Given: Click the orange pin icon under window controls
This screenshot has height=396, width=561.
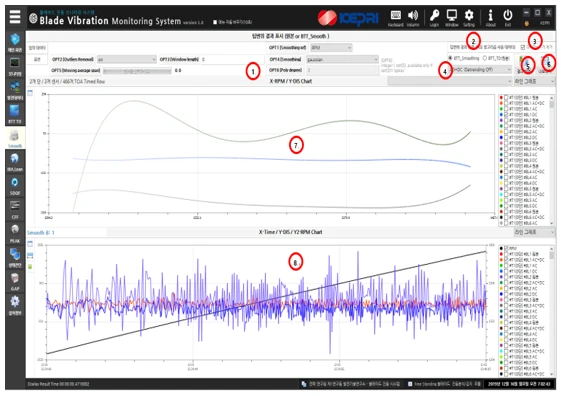Looking at the screenshot, I should pyautogui.click(x=526, y=23).
